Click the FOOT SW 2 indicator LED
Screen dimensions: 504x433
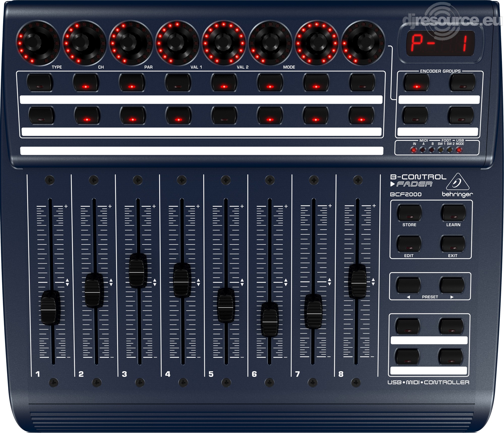(450, 150)
